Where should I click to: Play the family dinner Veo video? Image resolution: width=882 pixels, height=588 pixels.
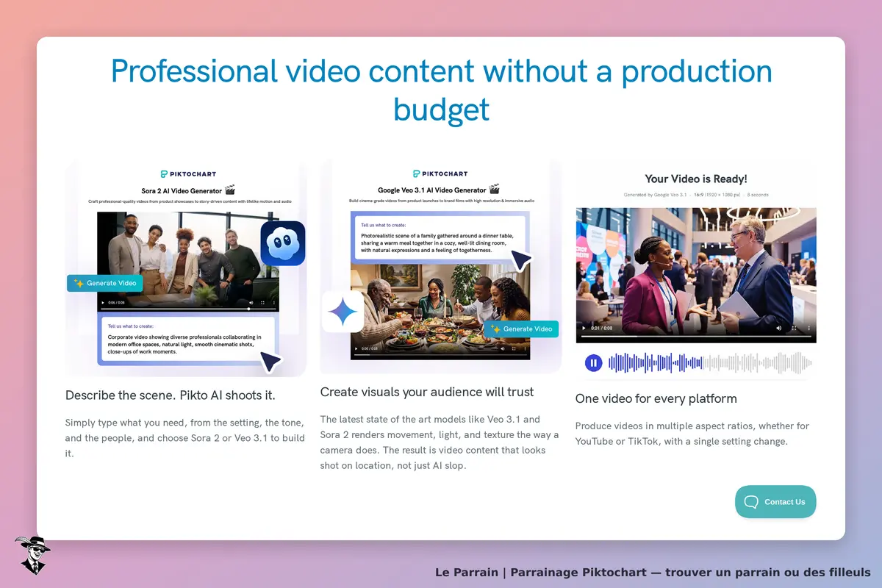(356, 348)
